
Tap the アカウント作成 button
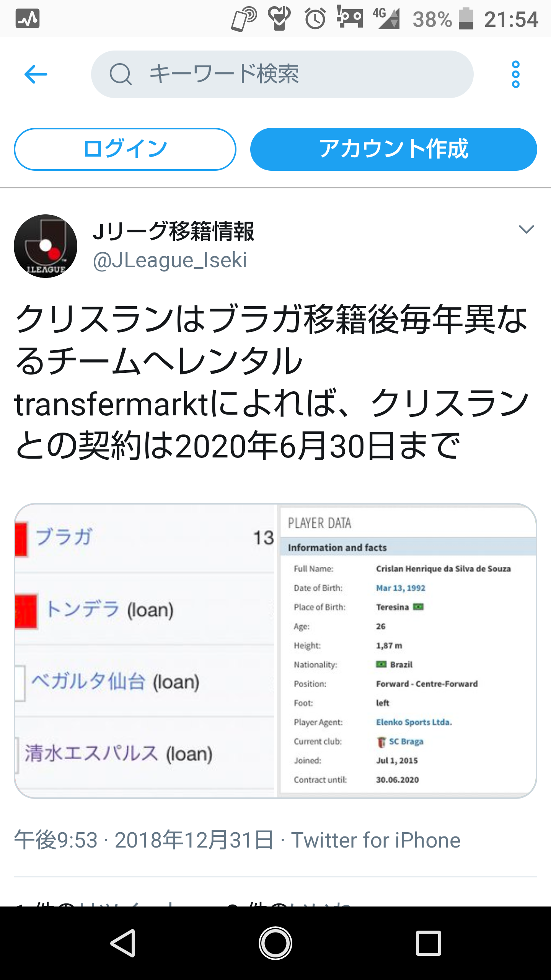(393, 149)
